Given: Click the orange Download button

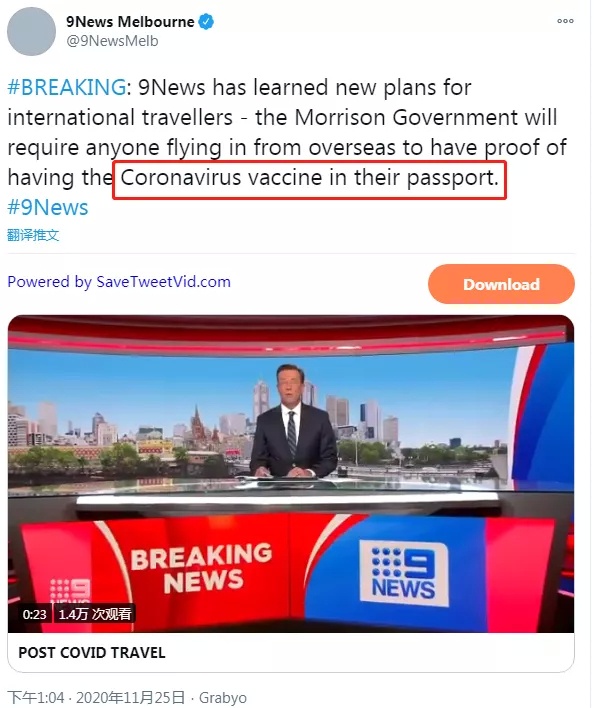Looking at the screenshot, I should (x=501, y=284).
